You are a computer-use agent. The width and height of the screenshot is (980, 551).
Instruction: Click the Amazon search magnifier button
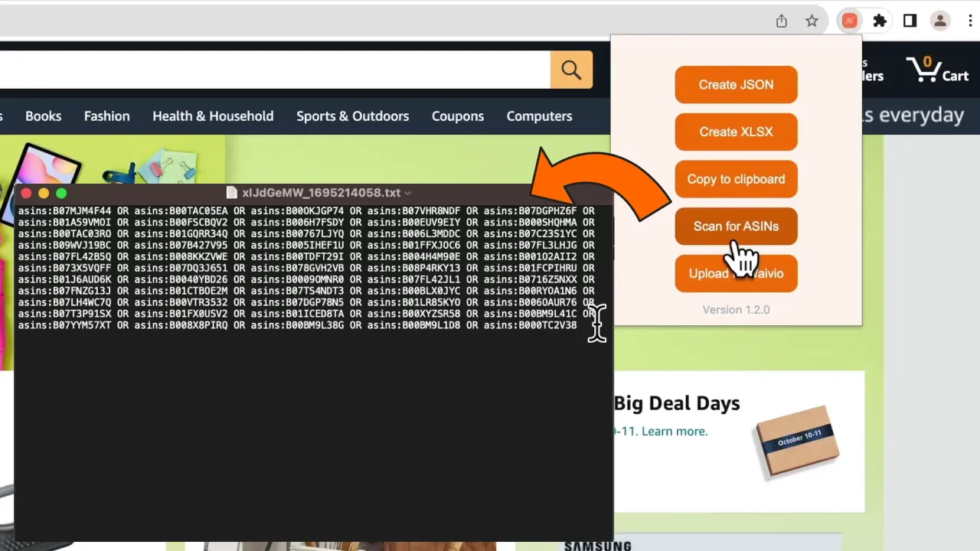pos(571,70)
